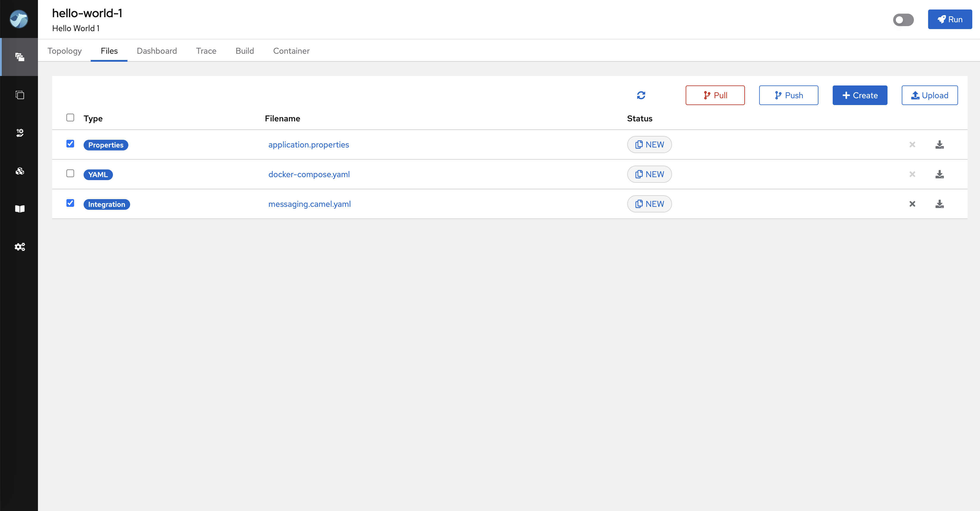
Task: Push changes using the Push button
Action: coord(788,95)
